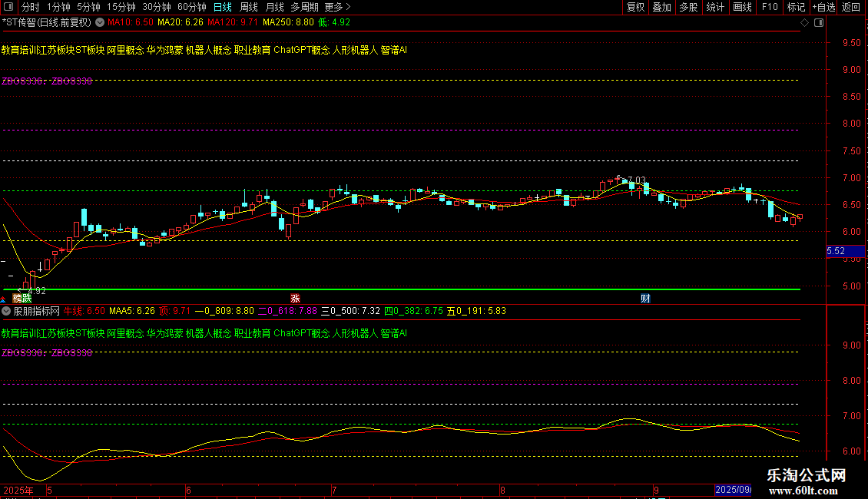Click the 复权 button
868x499 pixels.
point(635,7)
